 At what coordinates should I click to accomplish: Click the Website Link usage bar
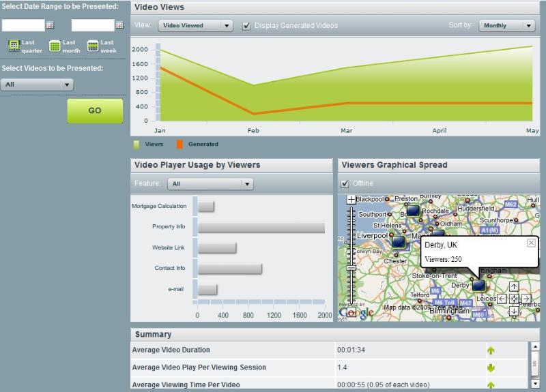point(217,248)
